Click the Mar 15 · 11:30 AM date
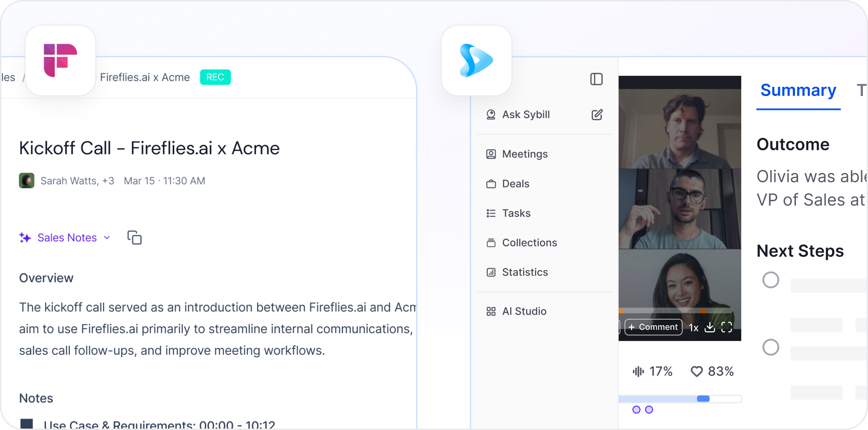The image size is (868, 430). 164,181
